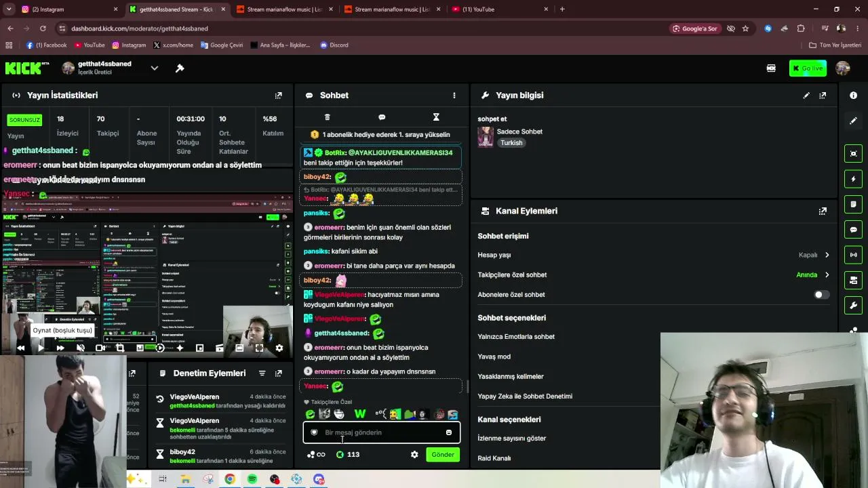Bookmark this page with star icon

[x=745, y=28]
